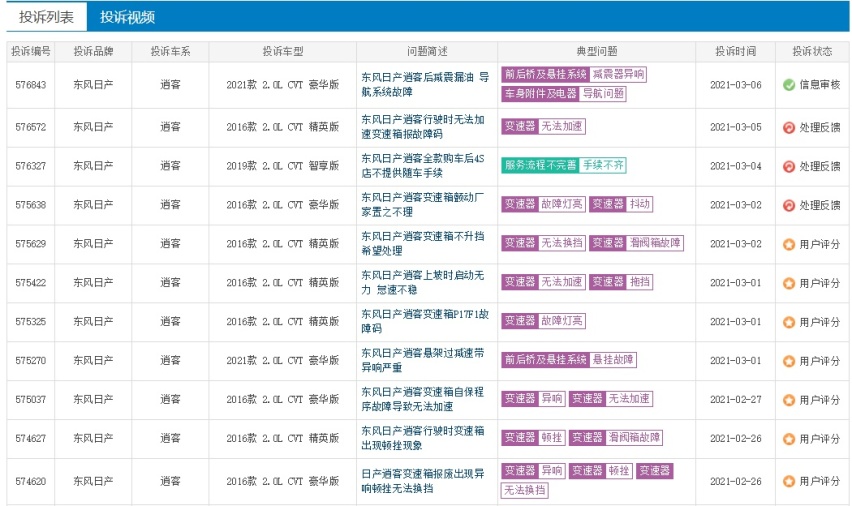This screenshot has height=506, width=852.
Task: Click the 车身附件及电器 导航问题 tag
Action: click(x=563, y=93)
